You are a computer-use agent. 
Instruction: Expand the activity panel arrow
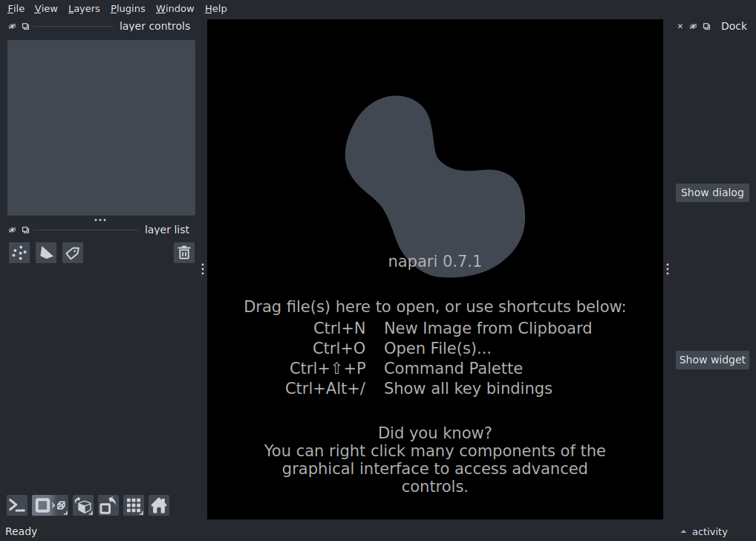[x=683, y=532]
